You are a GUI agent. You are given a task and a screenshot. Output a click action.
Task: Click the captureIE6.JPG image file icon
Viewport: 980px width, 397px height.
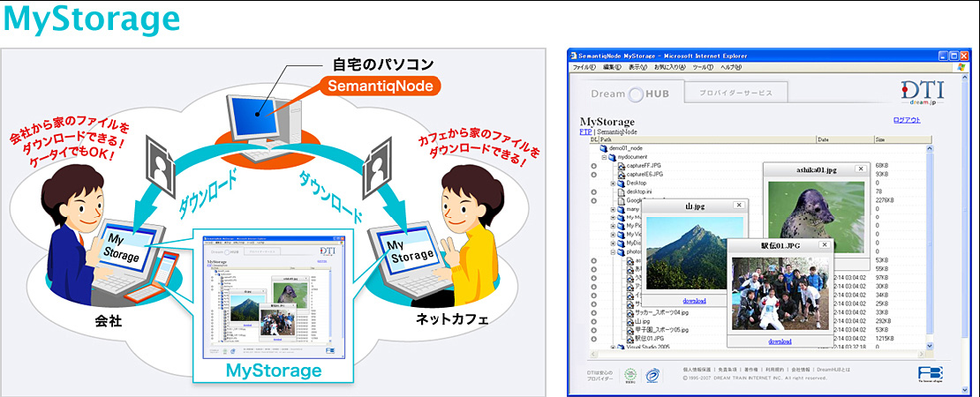pyautogui.click(x=622, y=175)
